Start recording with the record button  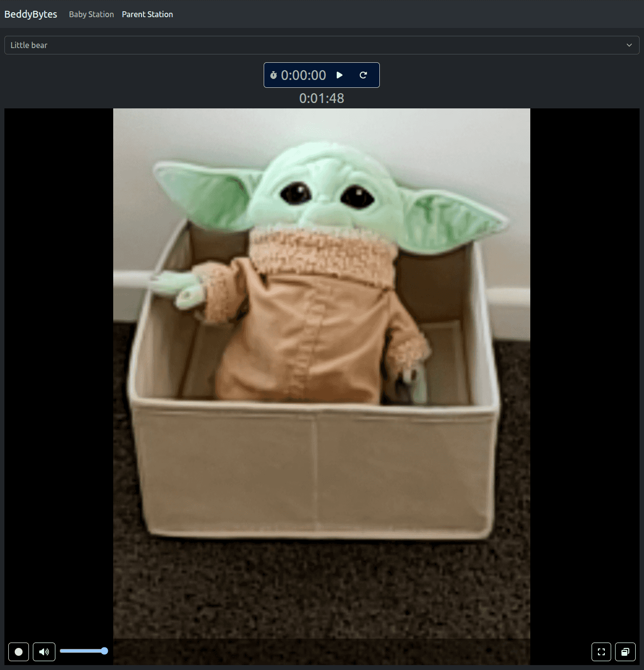click(x=18, y=652)
